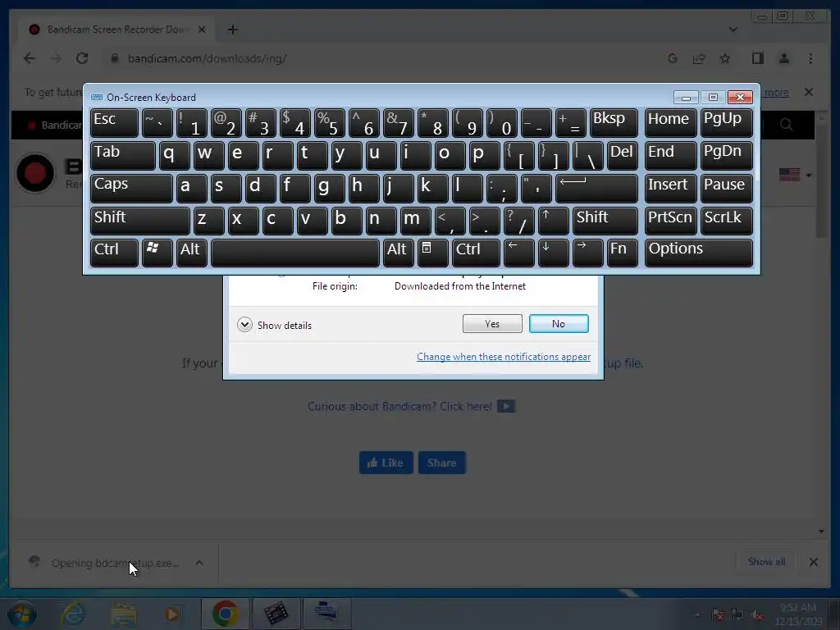Click the Bksp key
840x630 pixels.
click(x=614, y=123)
